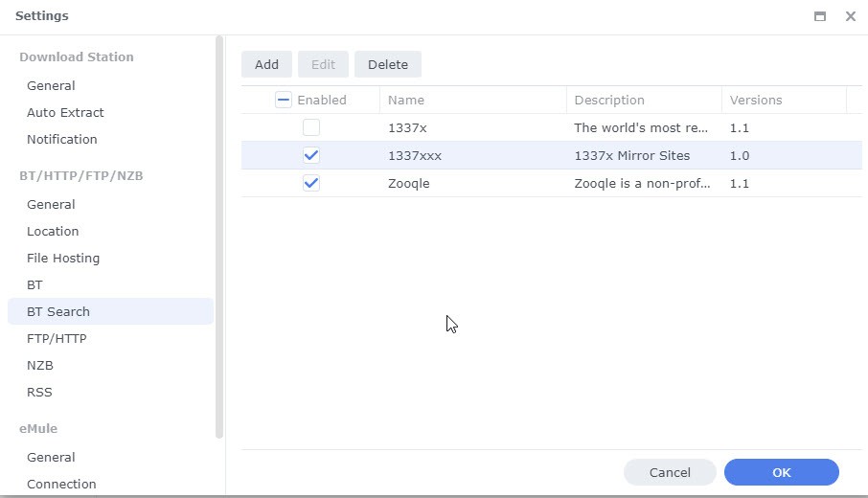The height and width of the screenshot is (498, 868).
Task: Enable the 1337x search engine checkbox
Action: click(x=311, y=127)
